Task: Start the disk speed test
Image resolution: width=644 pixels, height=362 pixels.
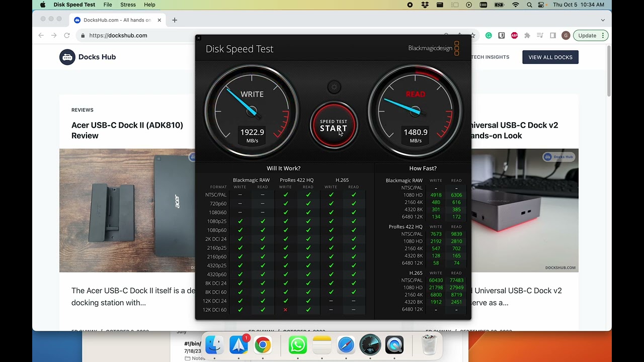Action: pyautogui.click(x=334, y=126)
